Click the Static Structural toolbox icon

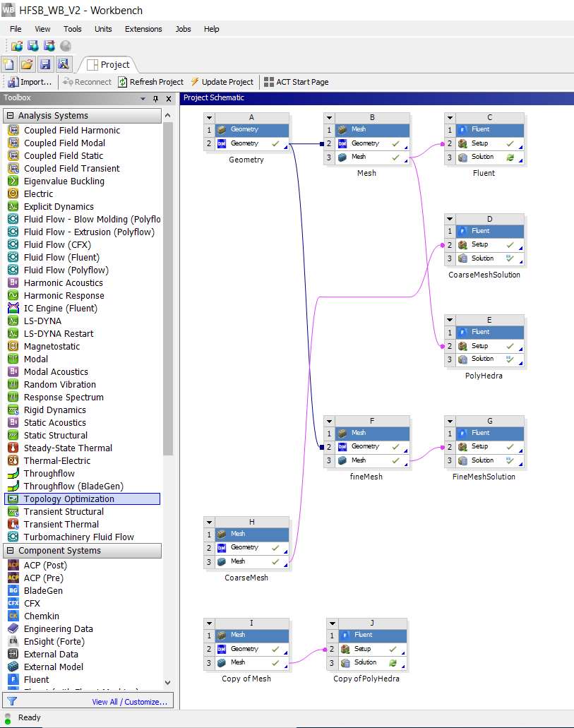point(13,435)
